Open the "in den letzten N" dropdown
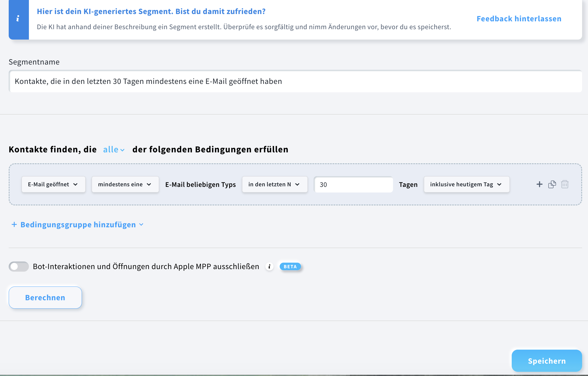The width and height of the screenshot is (588, 376). click(x=274, y=184)
